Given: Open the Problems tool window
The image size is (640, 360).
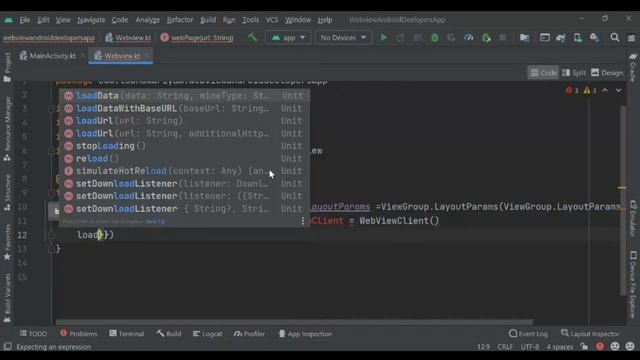Looking at the screenshot, I should click(79, 333).
